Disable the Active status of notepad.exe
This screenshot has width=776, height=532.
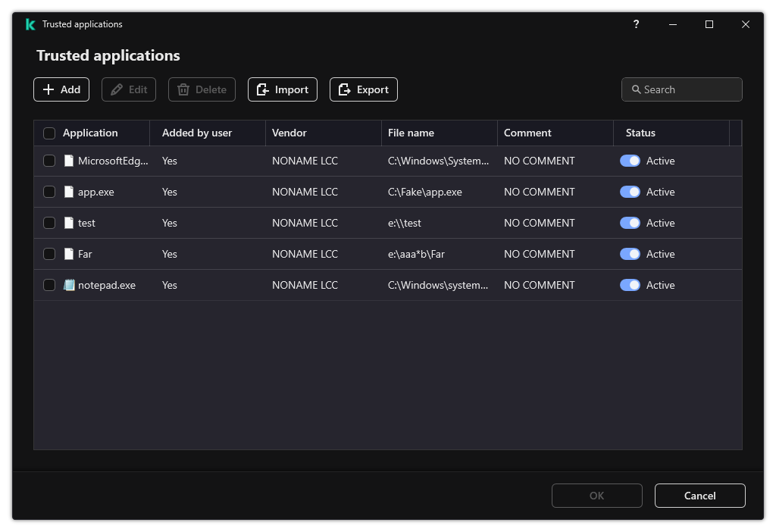click(630, 285)
